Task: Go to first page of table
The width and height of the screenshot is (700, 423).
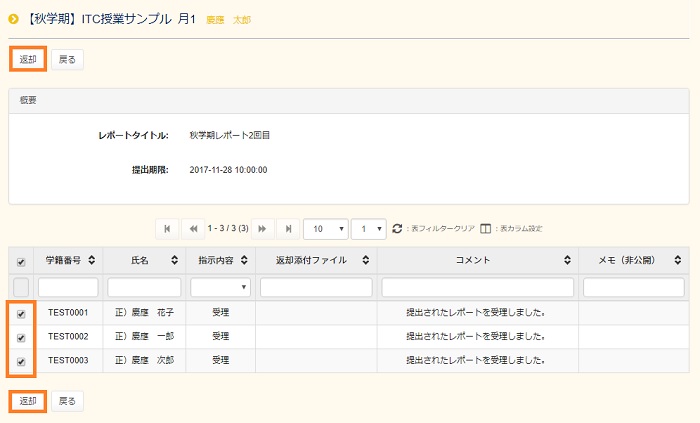Action: point(166,228)
